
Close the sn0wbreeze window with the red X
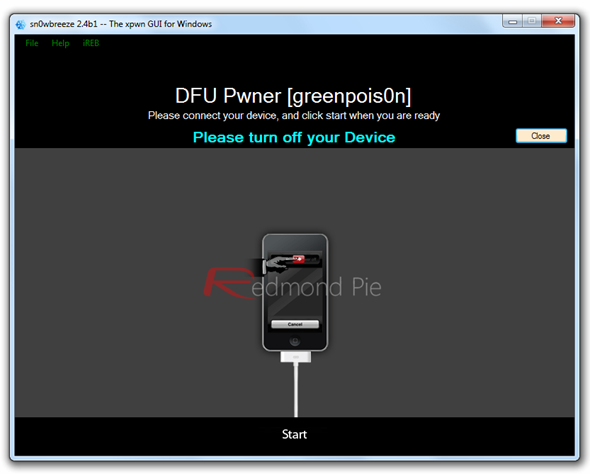558,21
